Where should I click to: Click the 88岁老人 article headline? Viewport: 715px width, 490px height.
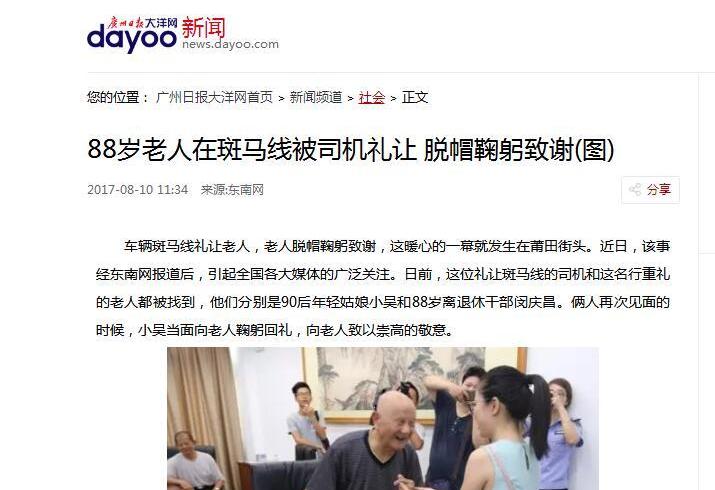coord(351,149)
